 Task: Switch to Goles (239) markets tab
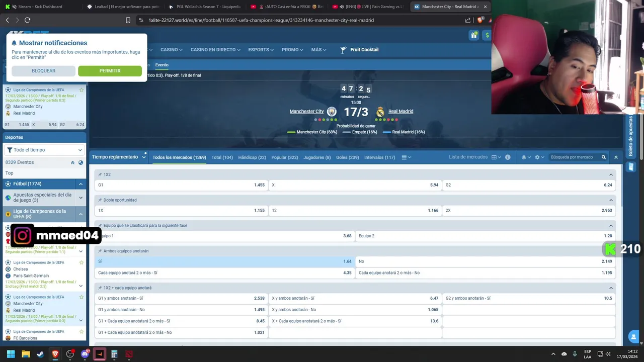point(348,157)
